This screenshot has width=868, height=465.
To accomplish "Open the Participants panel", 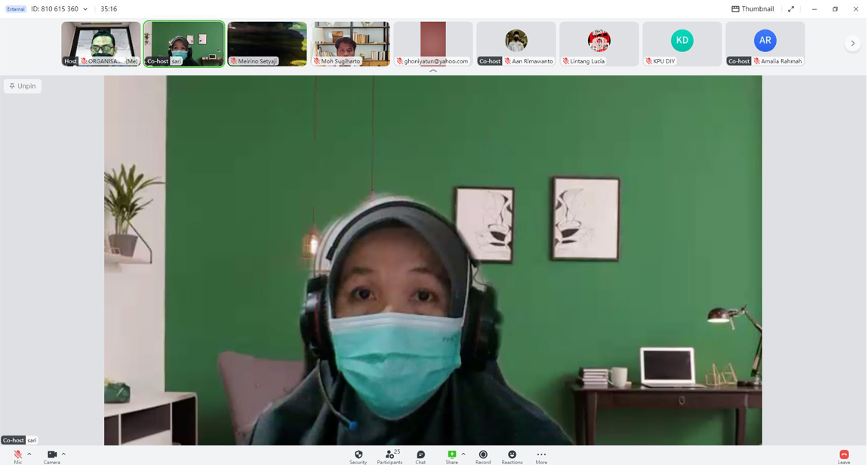I will coord(389,455).
